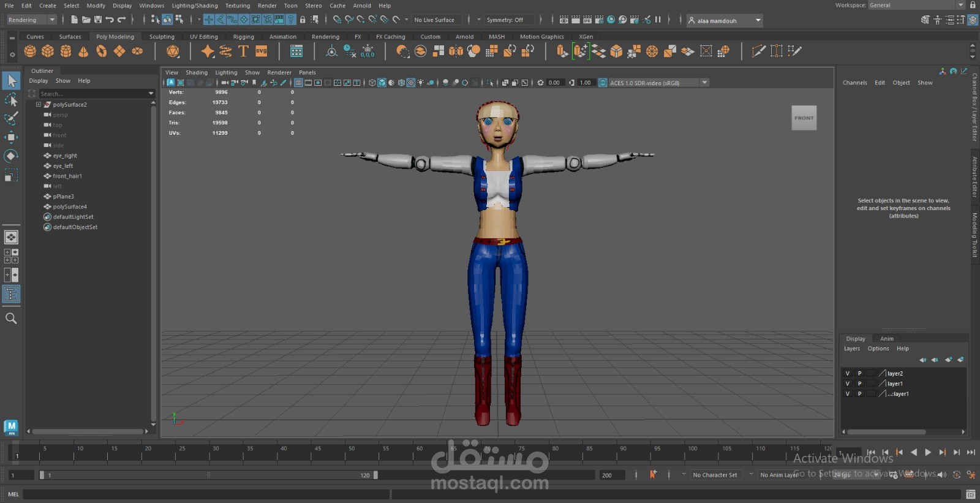
Task: Toggle visibility V of ...:layer1
Action: pyautogui.click(x=848, y=394)
